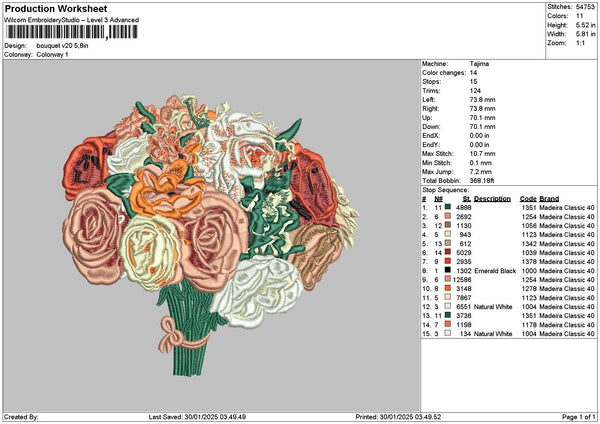Image resolution: width=600 pixels, height=424 pixels.
Task: Click the 'Printed: 30/01/2025 03.49.52' footer
Action: [398, 417]
